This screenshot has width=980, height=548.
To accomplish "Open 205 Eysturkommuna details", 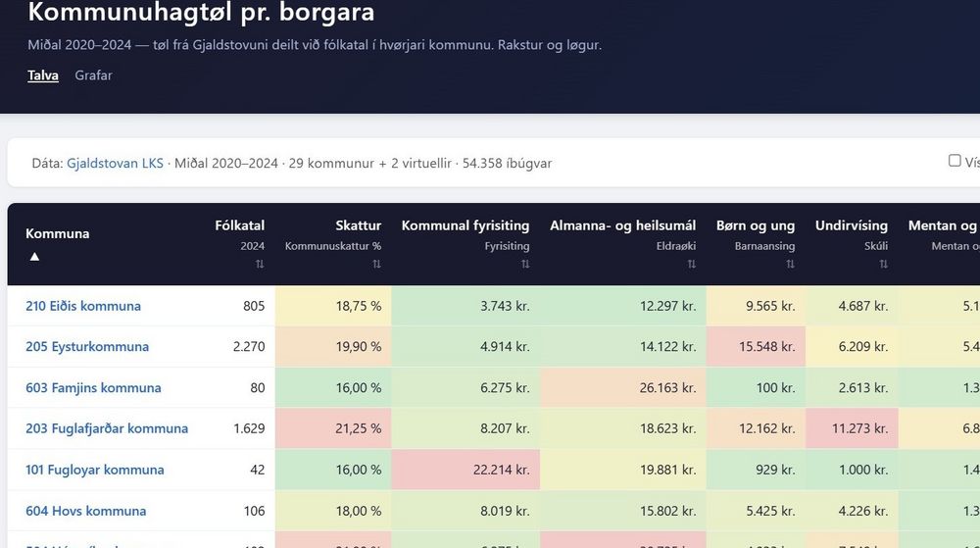I will coord(87,346).
